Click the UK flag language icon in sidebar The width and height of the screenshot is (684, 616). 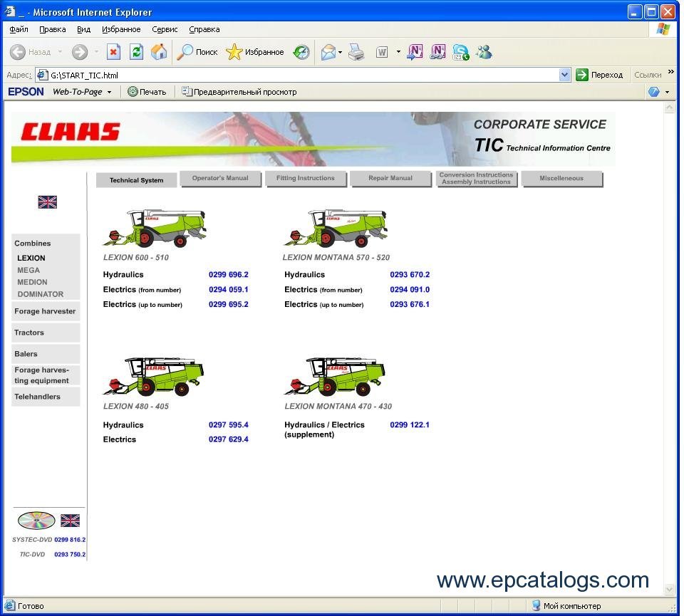tap(47, 202)
